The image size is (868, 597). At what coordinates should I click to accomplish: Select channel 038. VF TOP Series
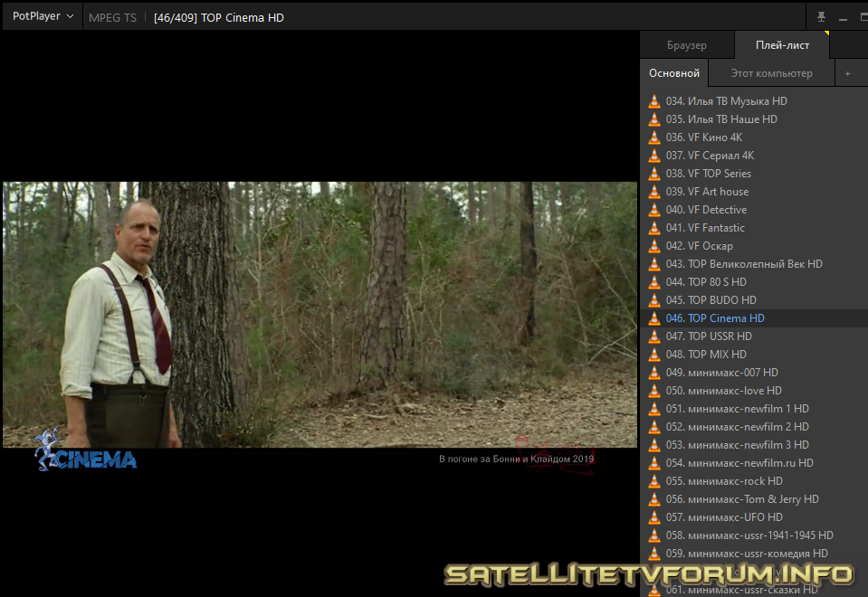(754, 173)
